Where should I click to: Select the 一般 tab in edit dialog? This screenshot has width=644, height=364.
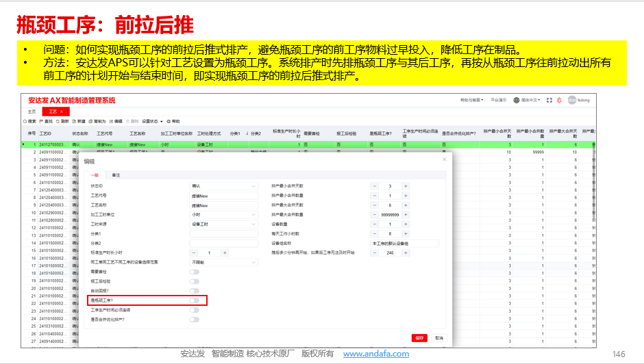tap(95, 175)
